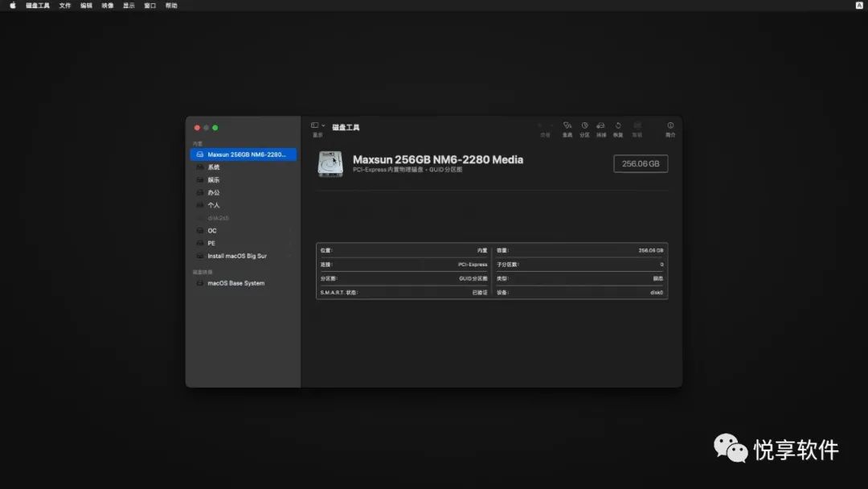The height and width of the screenshot is (489, 868).
Task: Click the 256.06 GB capacity box
Action: pyautogui.click(x=641, y=164)
